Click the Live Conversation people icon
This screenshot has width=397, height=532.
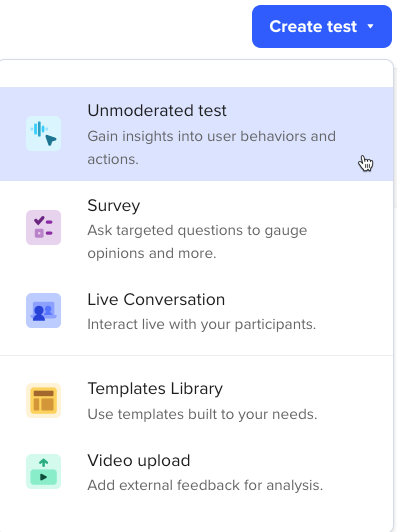[x=43, y=310]
